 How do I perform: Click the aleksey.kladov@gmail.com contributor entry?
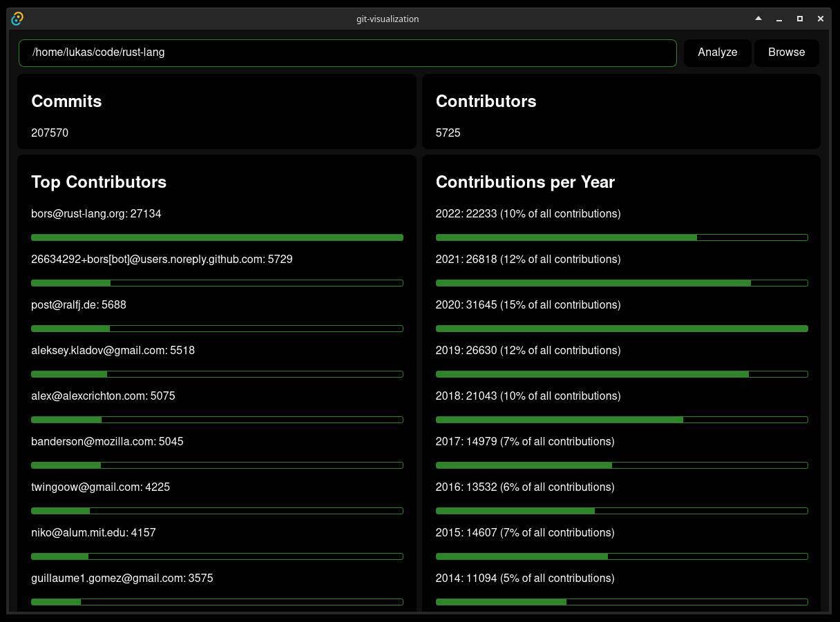(113, 350)
